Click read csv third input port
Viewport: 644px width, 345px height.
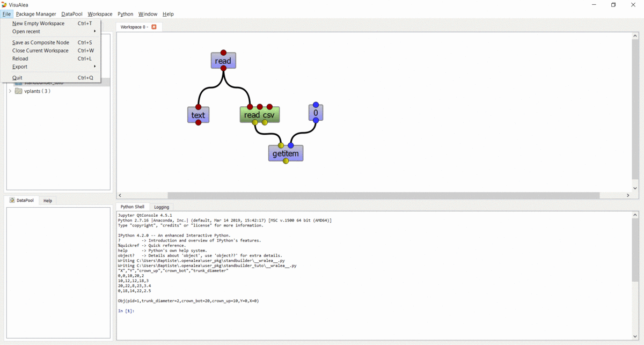tap(270, 107)
